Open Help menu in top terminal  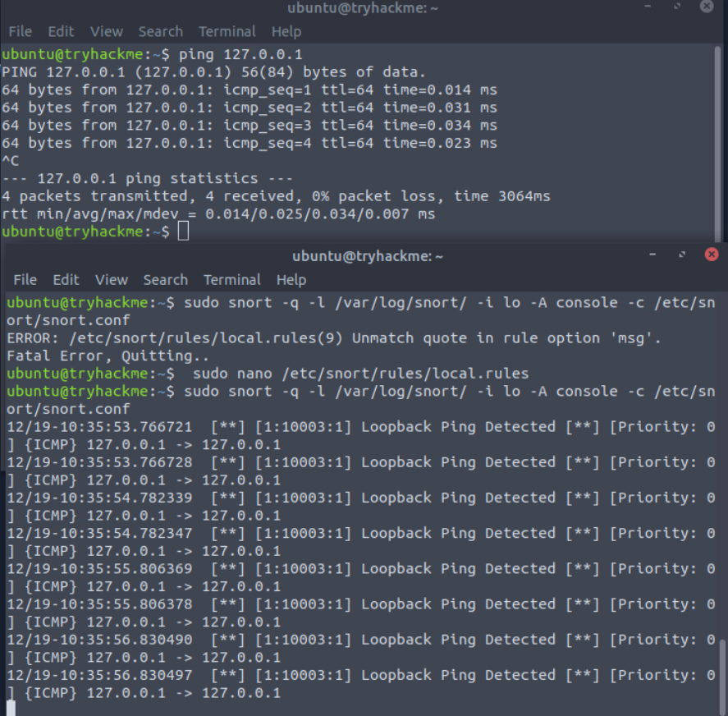tap(286, 31)
